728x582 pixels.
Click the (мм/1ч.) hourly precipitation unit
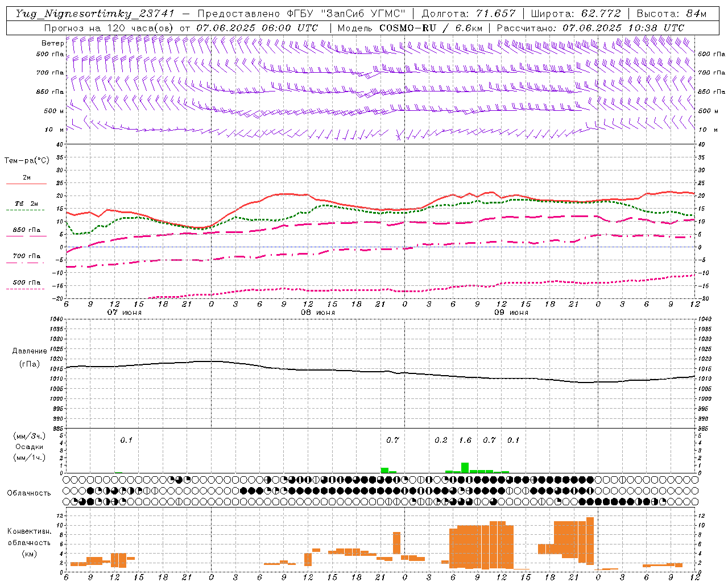point(30,457)
